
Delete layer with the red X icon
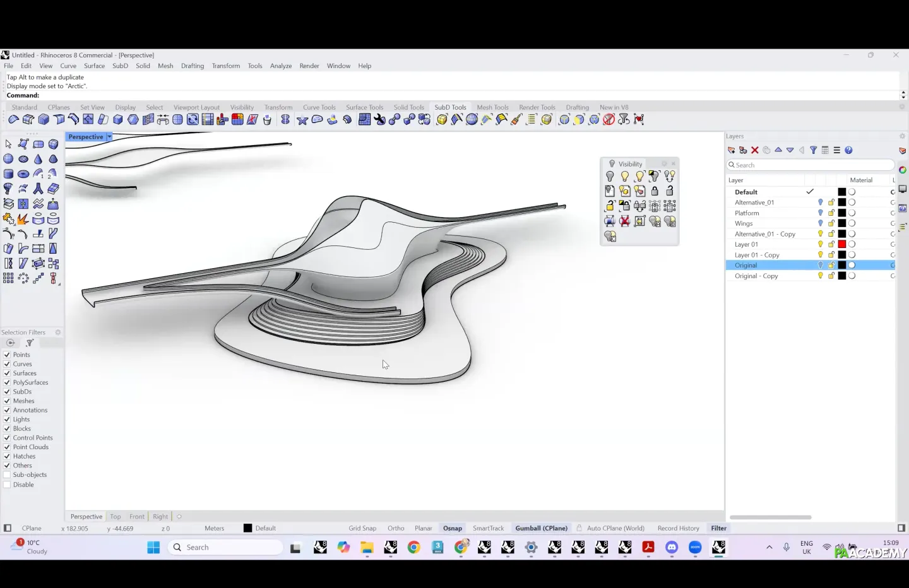[x=755, y=150]
